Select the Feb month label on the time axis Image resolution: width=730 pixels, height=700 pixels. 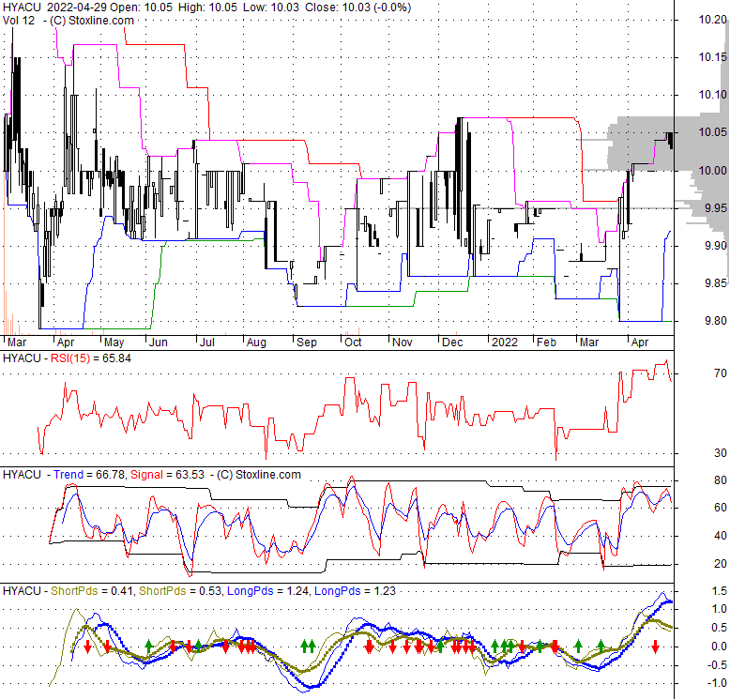tap(546, 342)
